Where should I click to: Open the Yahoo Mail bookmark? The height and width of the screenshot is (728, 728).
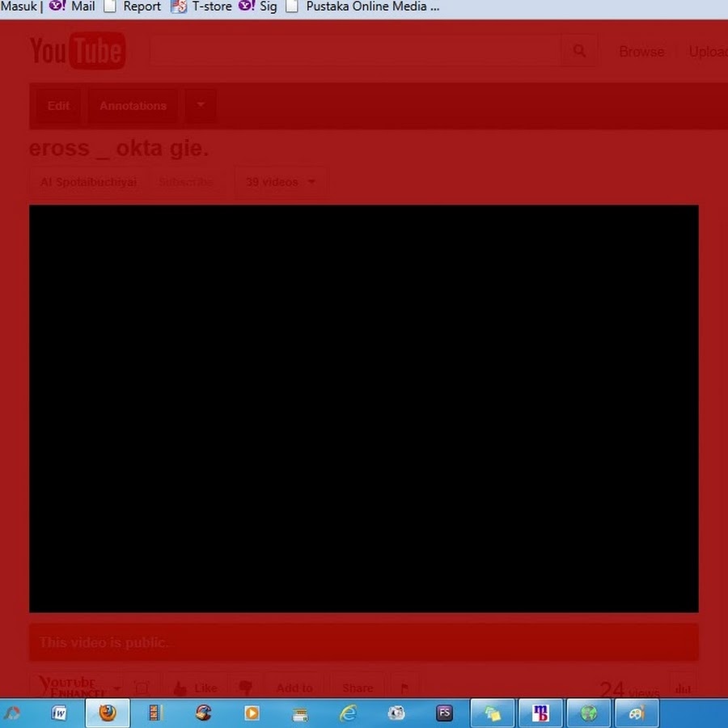[74, 6]
